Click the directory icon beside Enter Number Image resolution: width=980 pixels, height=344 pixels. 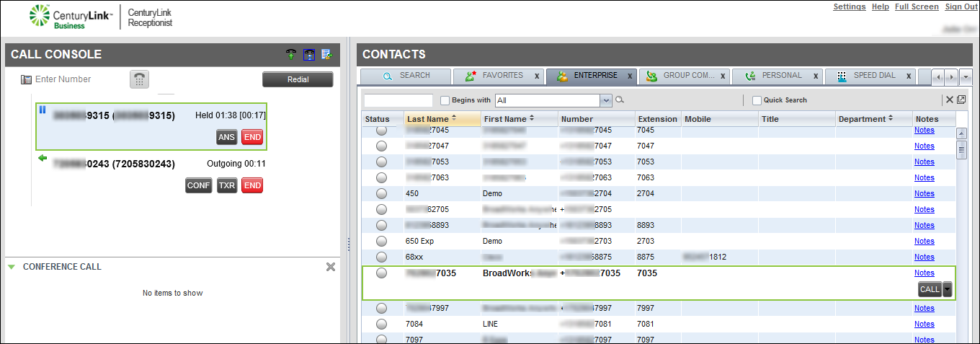click(26, 79)
